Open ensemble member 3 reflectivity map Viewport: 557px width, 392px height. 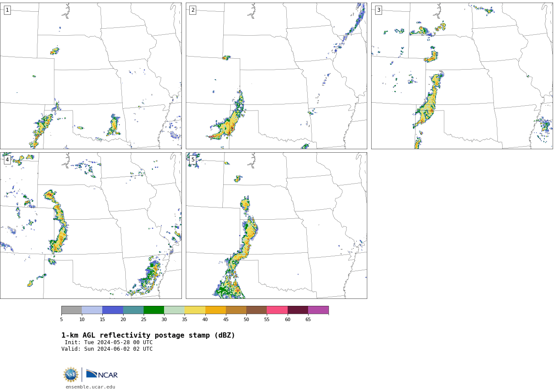tap(462, 76)
